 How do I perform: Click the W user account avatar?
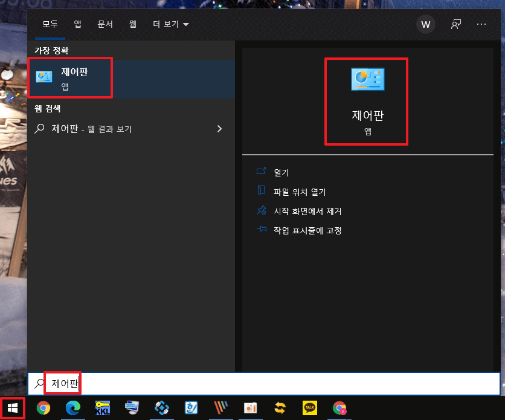pyautogui.click(x=426, y=24)
